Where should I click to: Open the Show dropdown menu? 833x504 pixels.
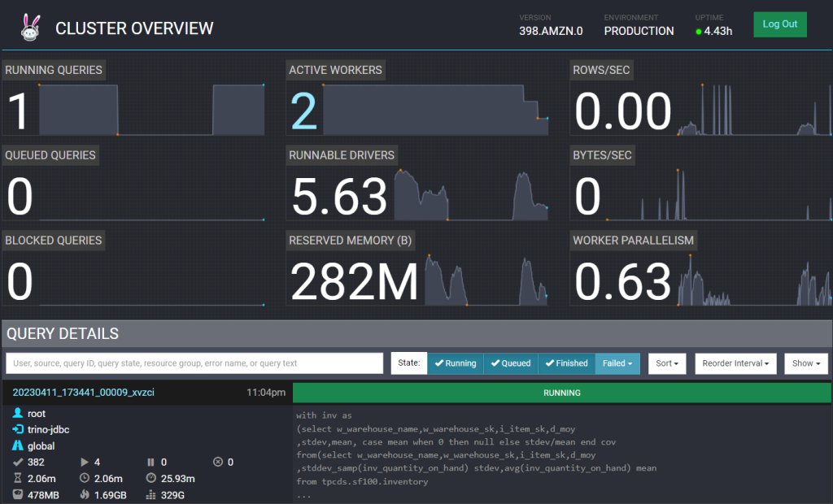tap(806, 363)
